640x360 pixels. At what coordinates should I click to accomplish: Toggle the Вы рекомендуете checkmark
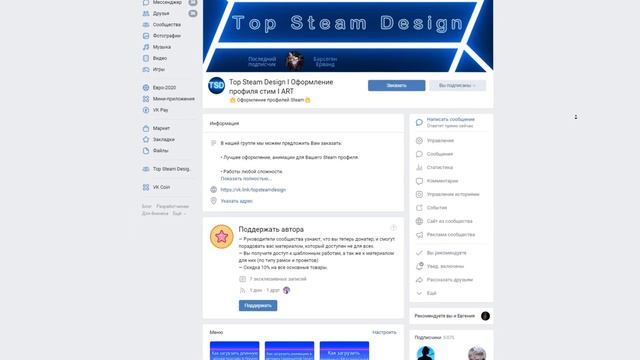coord(419,253)
